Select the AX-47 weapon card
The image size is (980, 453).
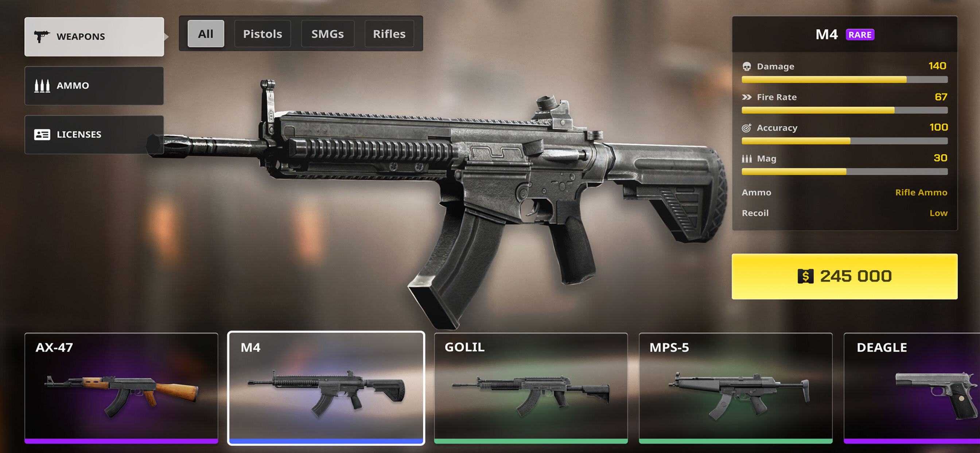pos(121,388)
